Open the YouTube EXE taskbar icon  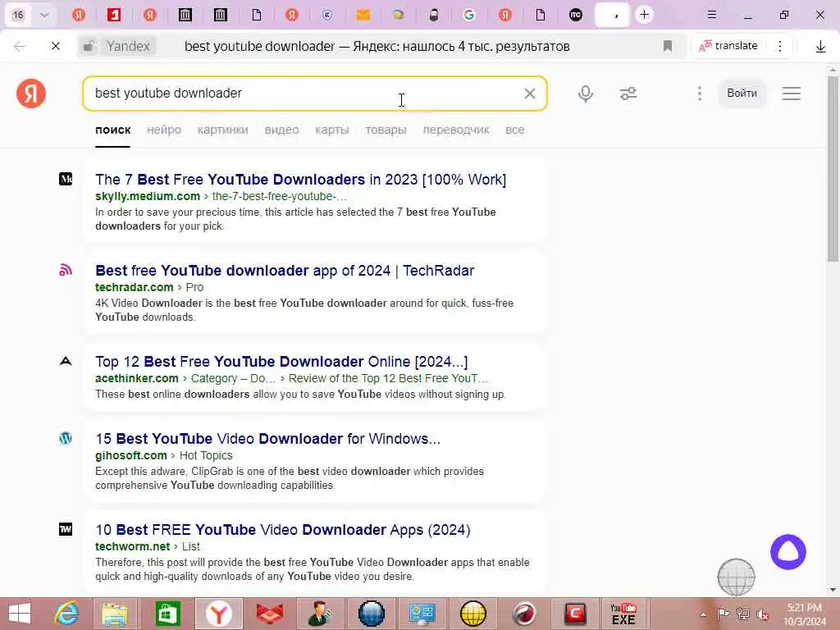point(623,614)
